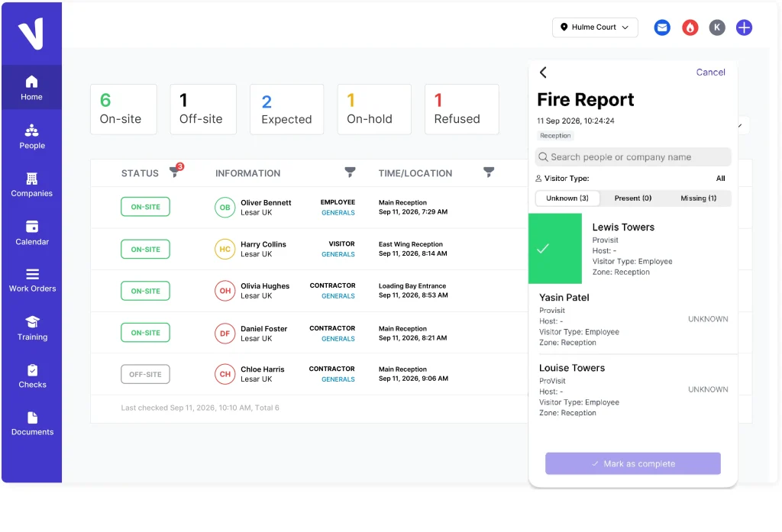The height and width of the screenshot is (532, 782).
Task: Open the K user avatar
Action: 717,27
